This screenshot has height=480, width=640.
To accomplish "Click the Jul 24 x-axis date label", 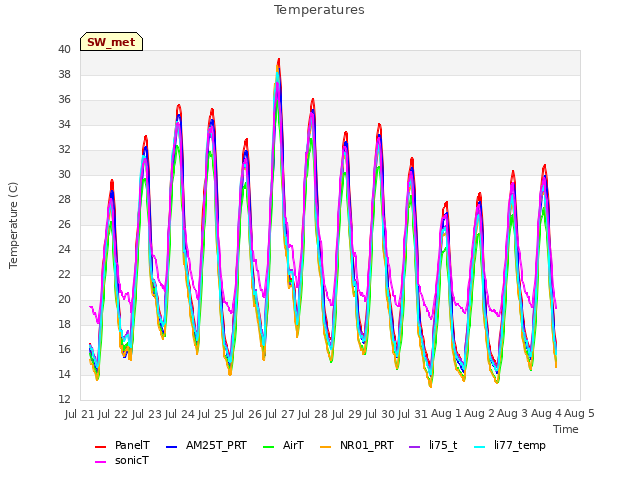I will pos(180,414).
